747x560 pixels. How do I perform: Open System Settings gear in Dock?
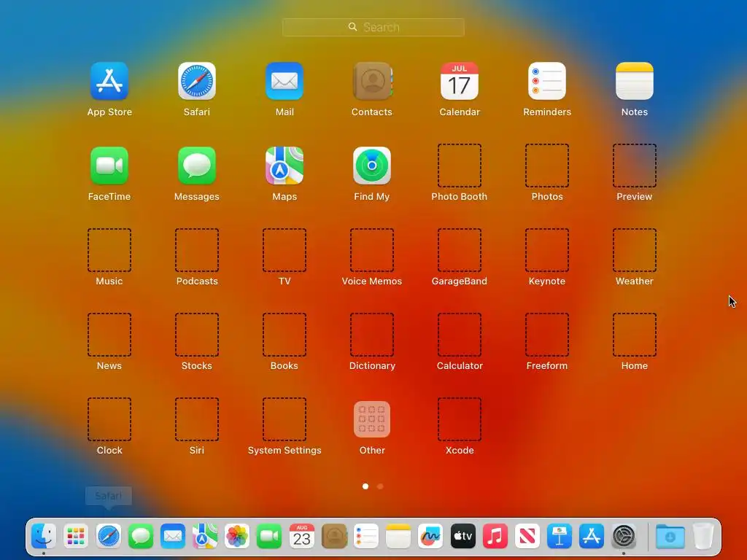624,536
